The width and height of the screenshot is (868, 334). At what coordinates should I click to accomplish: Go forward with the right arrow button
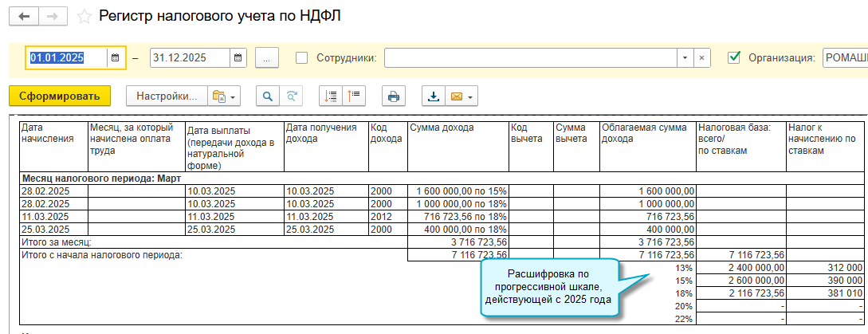click(53, 16)
